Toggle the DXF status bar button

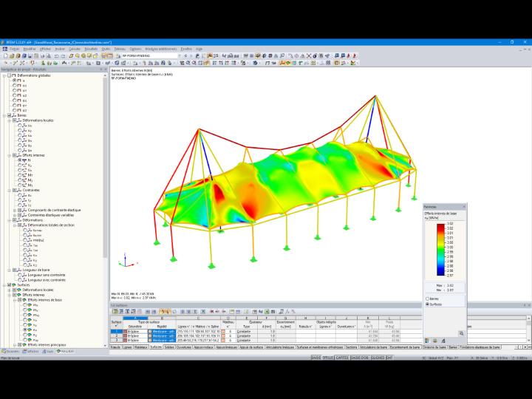tap(389, 358)
